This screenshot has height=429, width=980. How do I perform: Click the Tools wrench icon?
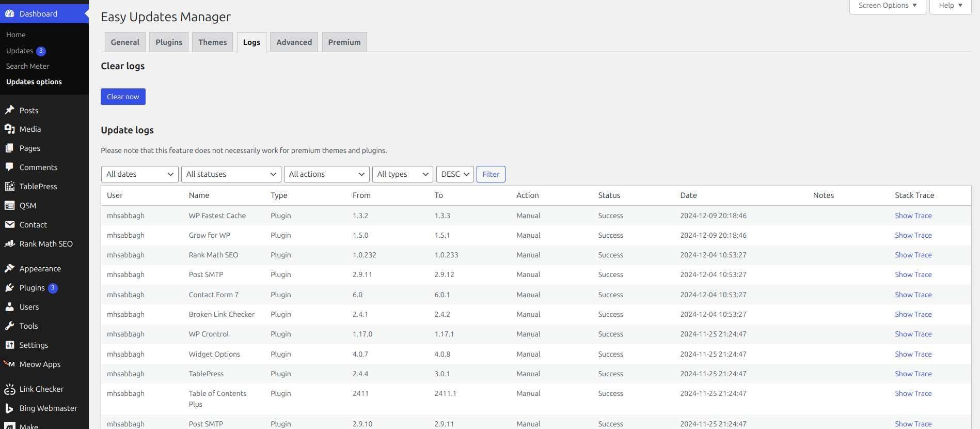click(x=9, y=326)
